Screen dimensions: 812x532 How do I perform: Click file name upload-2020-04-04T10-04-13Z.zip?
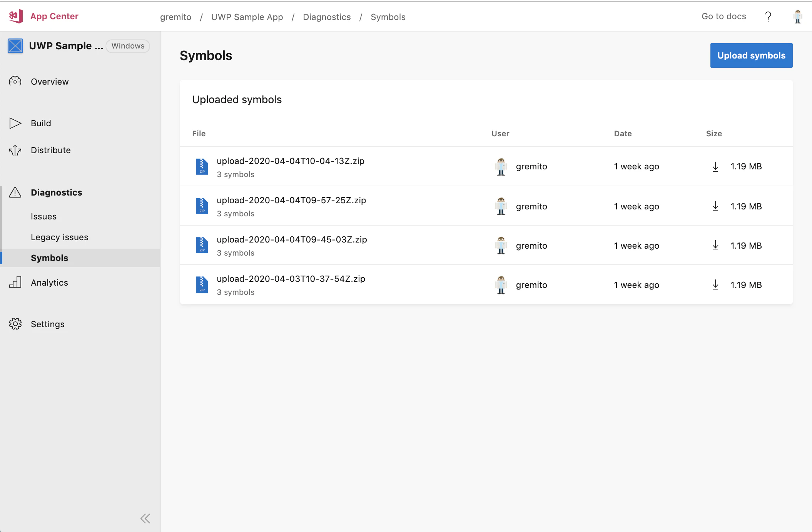point(291,161)
